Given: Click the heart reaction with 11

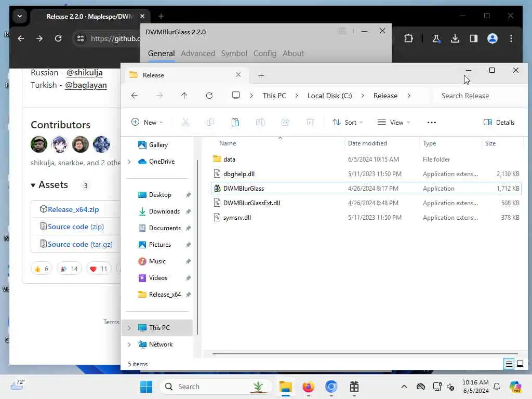Looking at the screenshot, I should coord(99,269).
